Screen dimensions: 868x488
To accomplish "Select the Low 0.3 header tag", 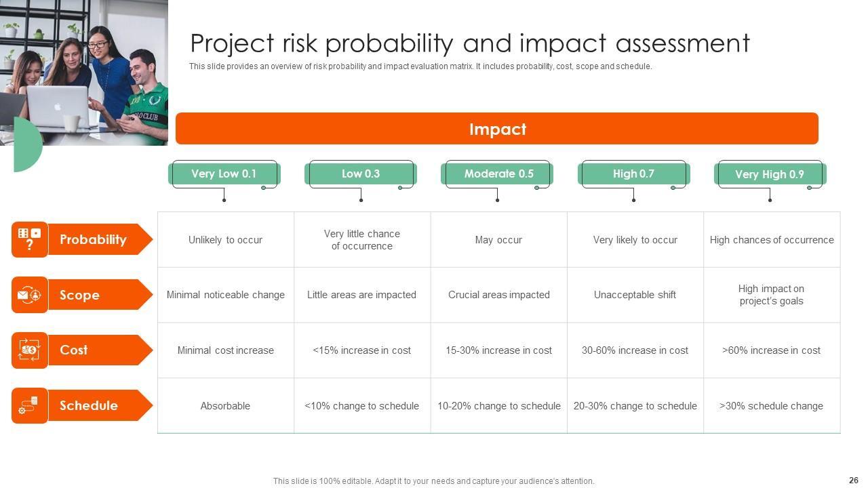I will 361,174.
